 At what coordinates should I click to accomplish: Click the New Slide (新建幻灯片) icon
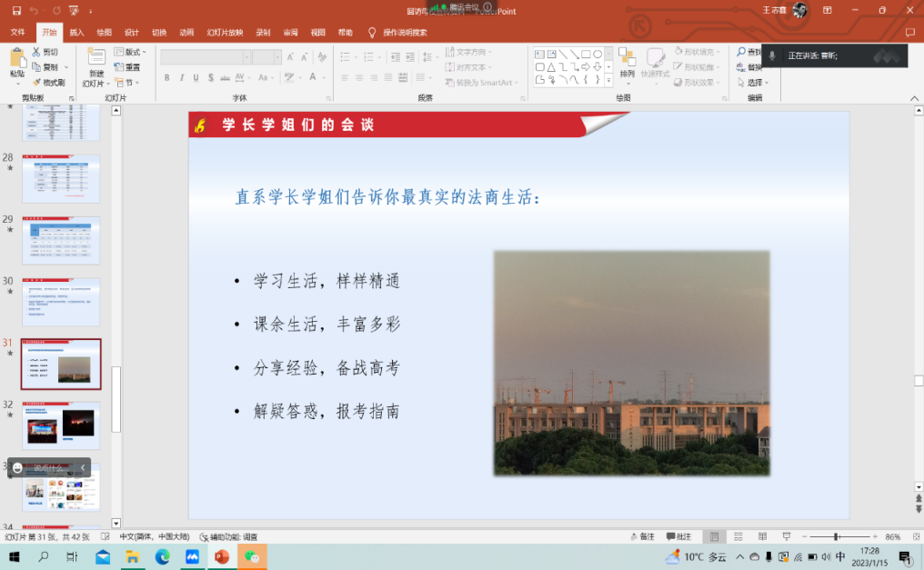tap(95, 57)
